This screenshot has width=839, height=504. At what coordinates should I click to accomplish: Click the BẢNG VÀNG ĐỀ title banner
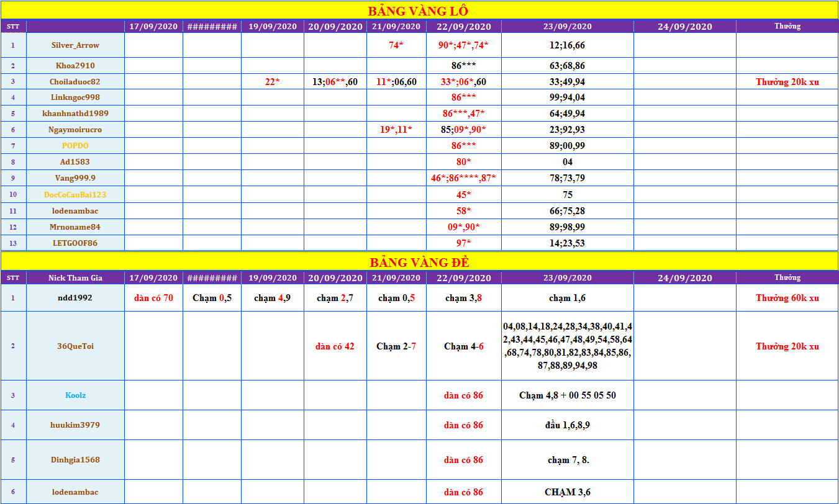(419, 262)
